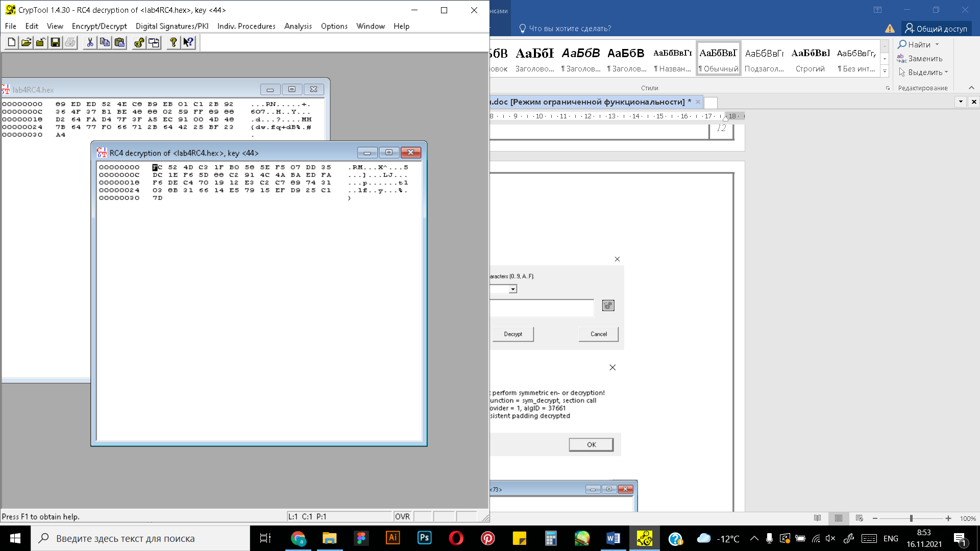
Task: Adjust the Word zoom slider
Action: (x=911, y=518)
